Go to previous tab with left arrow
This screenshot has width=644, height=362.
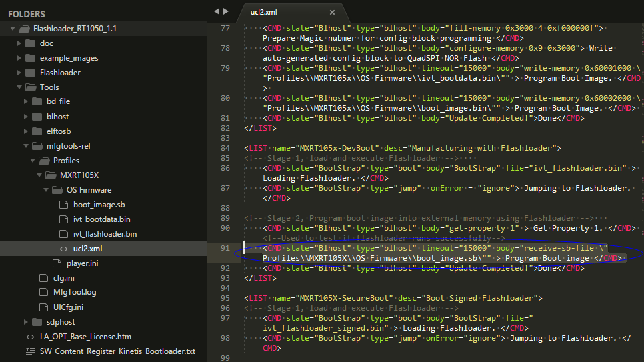pyautogui.click(x=217, y=11)
